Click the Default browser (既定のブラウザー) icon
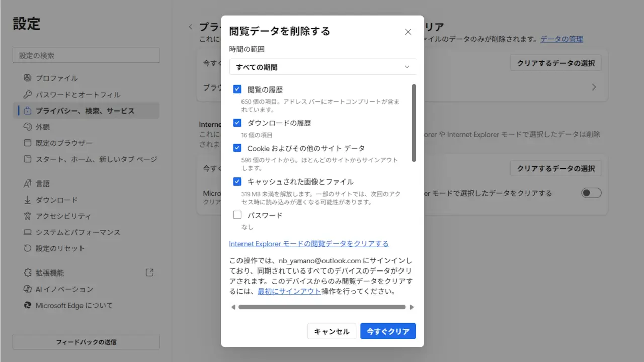Image resolution: width=644 pixels, height=362 pixels. tap(28, 143)
